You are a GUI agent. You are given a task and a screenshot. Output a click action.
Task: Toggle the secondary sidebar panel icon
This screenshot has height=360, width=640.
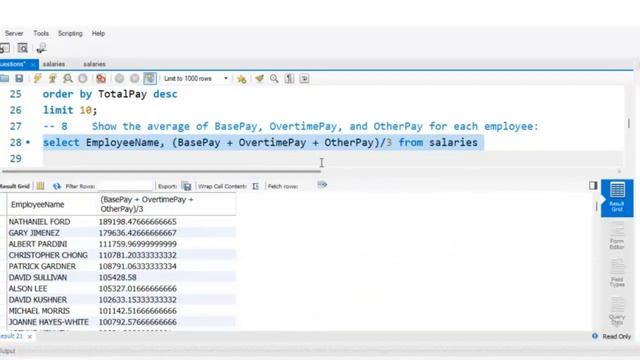click(593, 186)
